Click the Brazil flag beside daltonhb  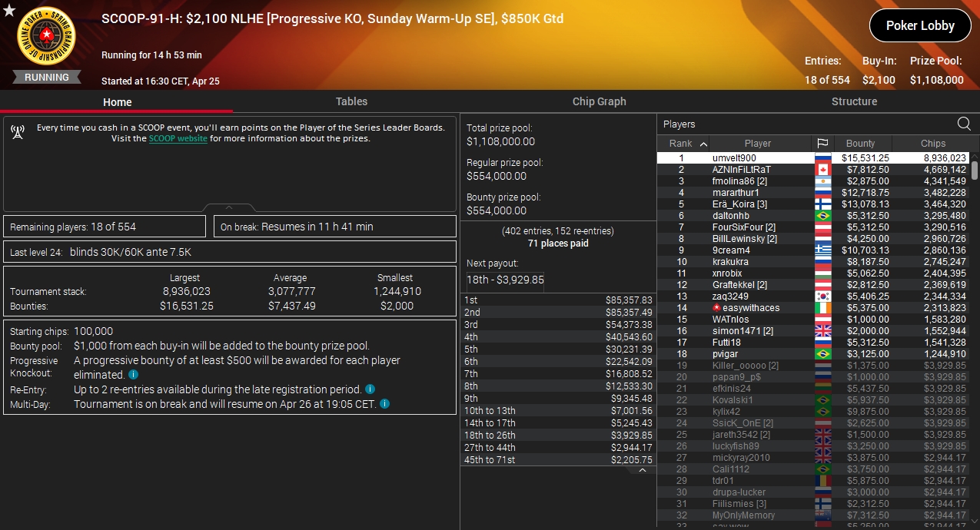click(822, 216)
